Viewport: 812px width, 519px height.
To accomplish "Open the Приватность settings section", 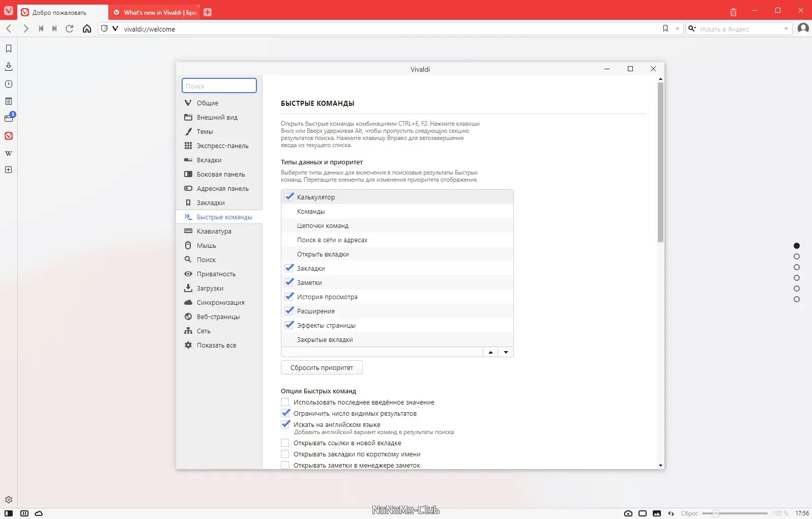I will pos(219,274).
